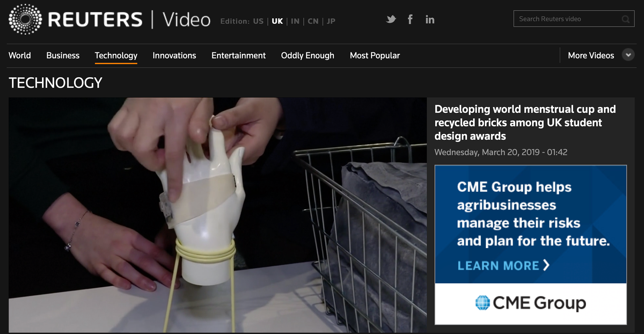Switch edition to IN
Screen dimensions: 644x334
pos(295,21)
